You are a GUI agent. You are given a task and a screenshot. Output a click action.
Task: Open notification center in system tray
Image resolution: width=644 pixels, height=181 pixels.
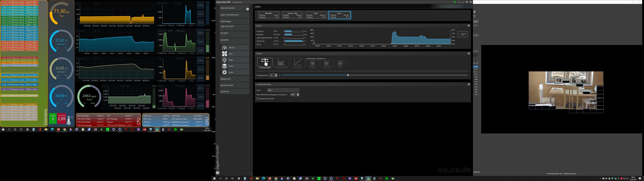point(640,178)
